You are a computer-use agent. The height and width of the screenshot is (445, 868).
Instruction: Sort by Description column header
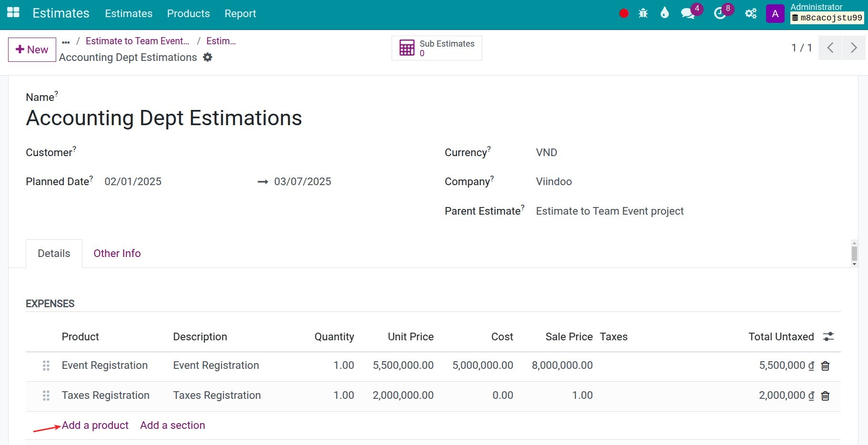point(200,336)
